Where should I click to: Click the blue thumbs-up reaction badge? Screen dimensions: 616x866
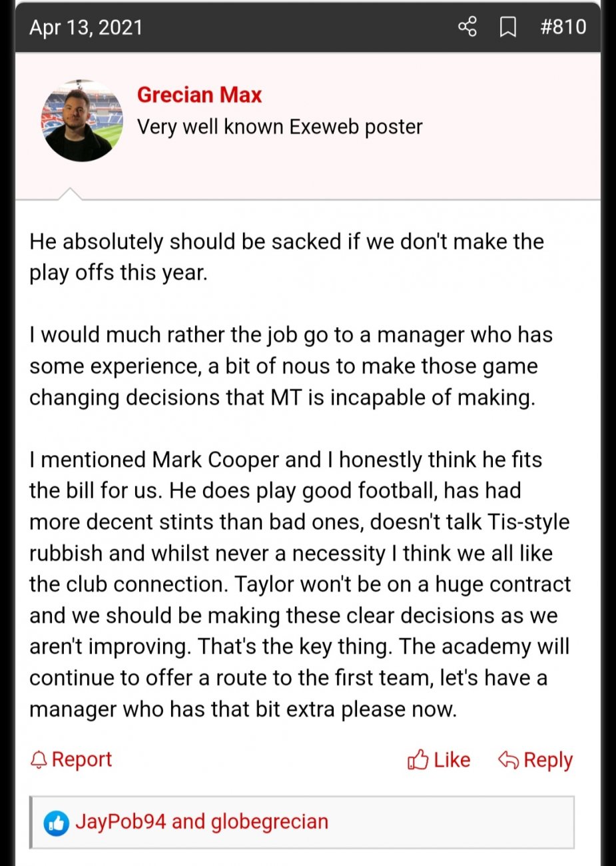57,823
